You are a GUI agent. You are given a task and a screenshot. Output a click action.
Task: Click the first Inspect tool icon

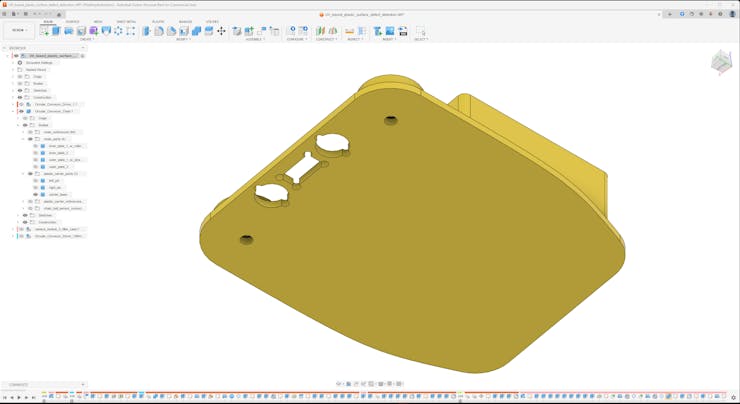pos(350,31)
